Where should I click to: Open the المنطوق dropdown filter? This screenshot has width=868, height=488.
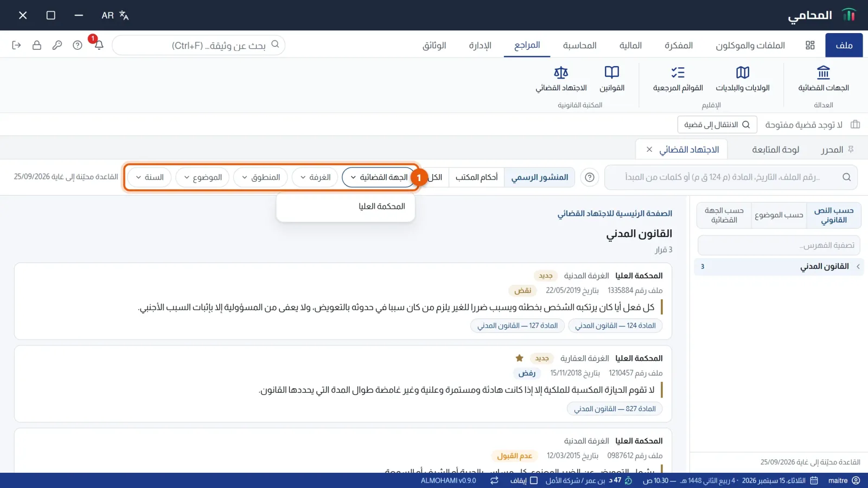point(260,177)
